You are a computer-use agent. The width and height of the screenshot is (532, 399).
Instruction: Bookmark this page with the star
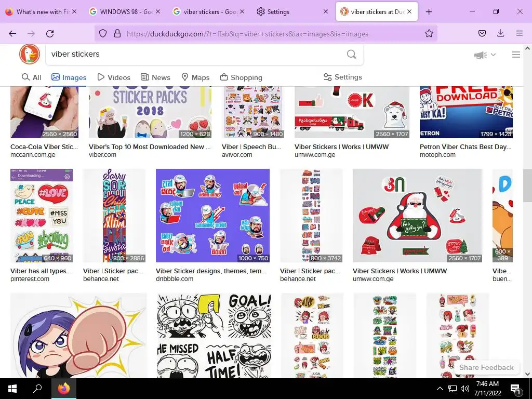point(429,34)
